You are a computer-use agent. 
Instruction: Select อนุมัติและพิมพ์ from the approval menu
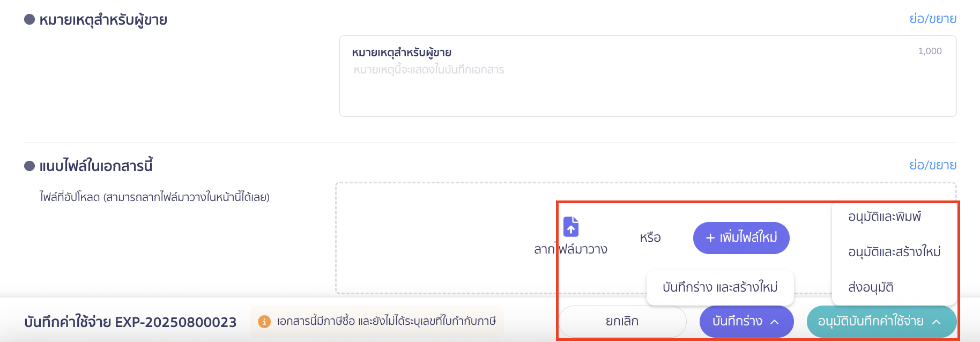tap(884, 217)
